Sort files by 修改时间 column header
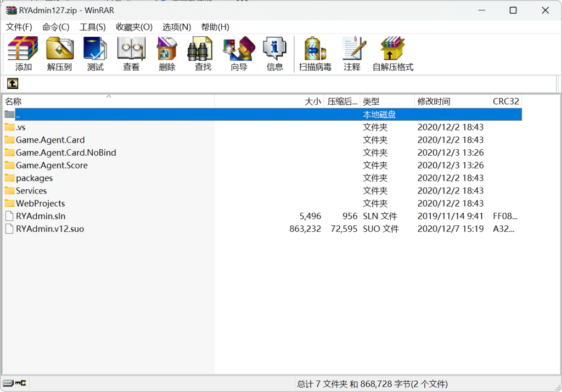562x392 pixels. (x=434, y=101)
